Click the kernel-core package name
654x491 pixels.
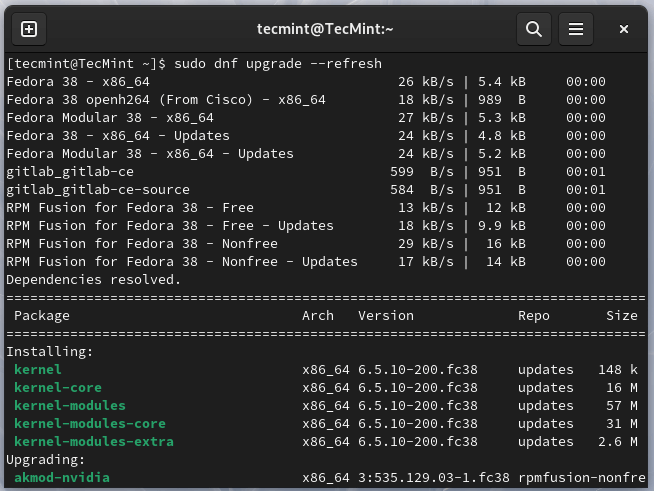click(x=58, y=388)
